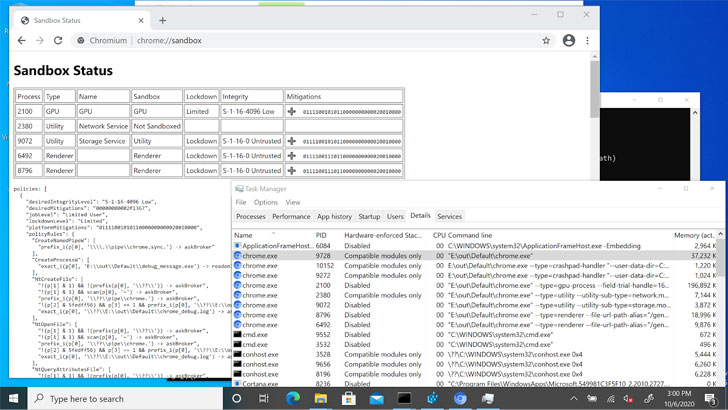Image resolution: width=728 pixels, height=410 pixels.
Task: Open the View menu in Task Manager
Action: point(293,202)
